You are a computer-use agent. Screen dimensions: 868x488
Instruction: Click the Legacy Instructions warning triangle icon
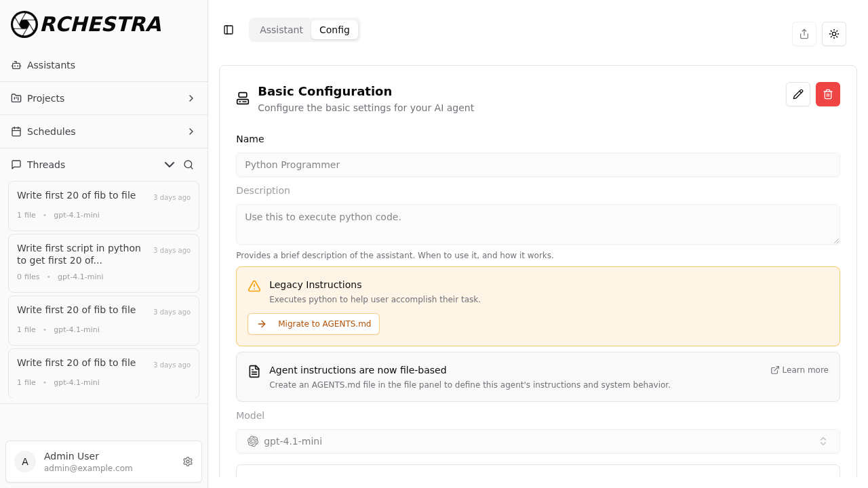coord(254,286)
